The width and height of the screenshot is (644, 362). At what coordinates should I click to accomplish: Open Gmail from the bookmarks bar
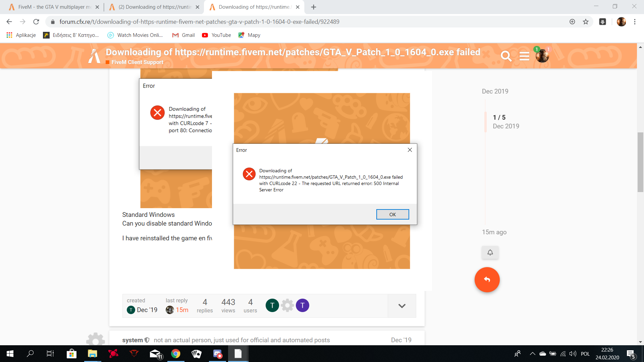[183, 35]
